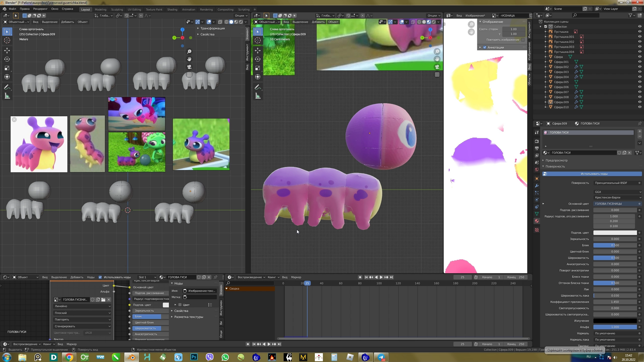Image resolution: width=644 pixels, height=362 pixels.
Task: Toggle Аннотации checkbox in image editor
Action: click(485, 47)
